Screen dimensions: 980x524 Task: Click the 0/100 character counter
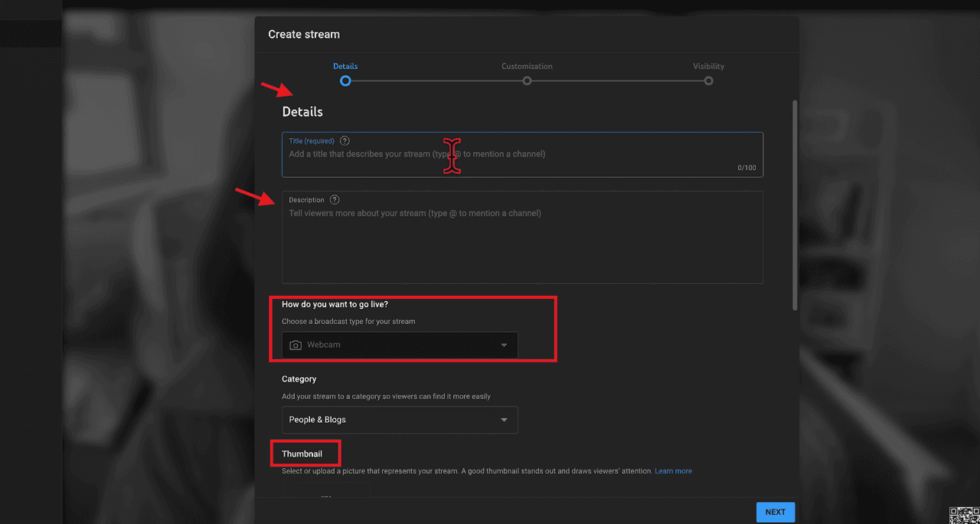746,167
